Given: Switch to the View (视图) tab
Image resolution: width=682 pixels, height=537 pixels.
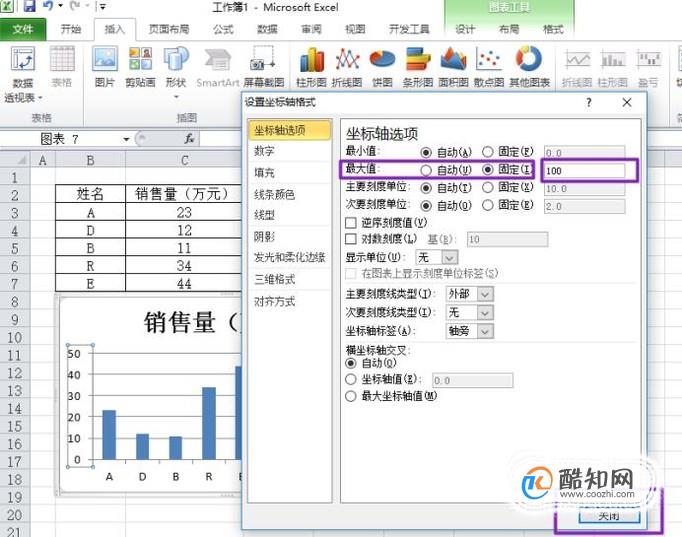Looking at the screenshot, I should [355, 29].
